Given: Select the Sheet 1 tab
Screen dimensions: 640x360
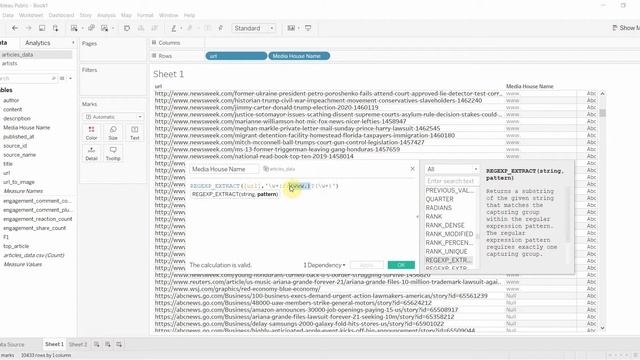Looking at the screenshot, I should (x=54, y=344).
